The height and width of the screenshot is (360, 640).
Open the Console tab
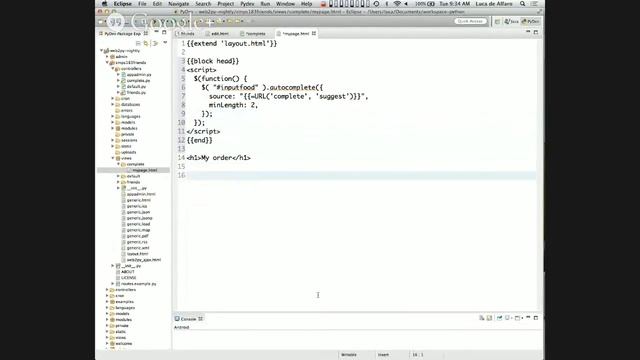point(188,319)
